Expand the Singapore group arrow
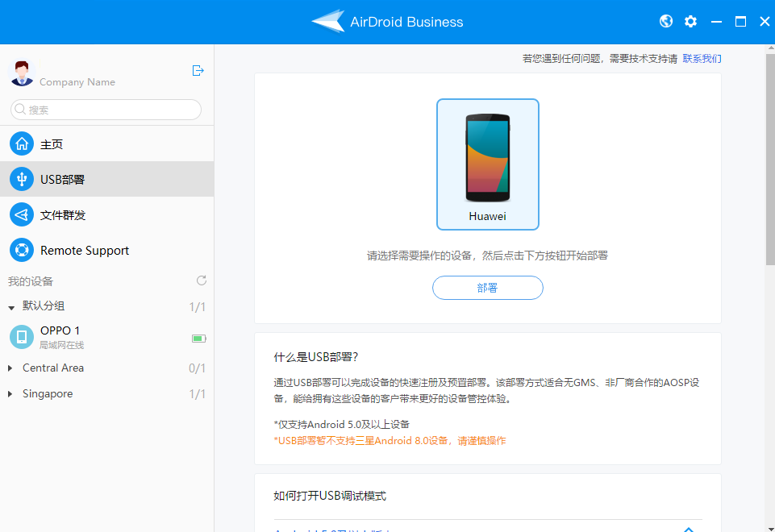Viewport: 775px width, 532px height. 10,393
